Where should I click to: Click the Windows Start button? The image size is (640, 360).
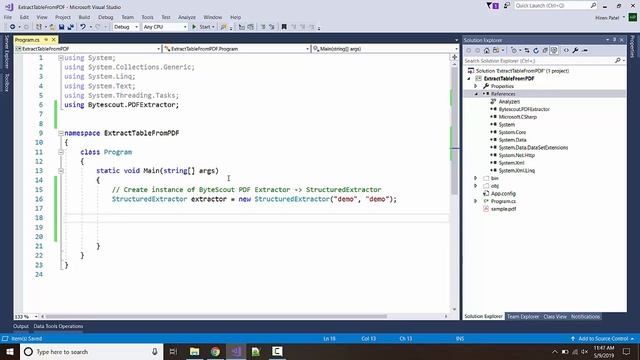click(10, 351)
